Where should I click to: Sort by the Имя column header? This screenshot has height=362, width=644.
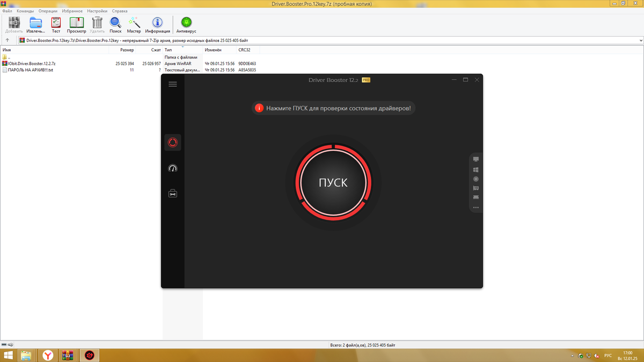(x=54, y=50)
